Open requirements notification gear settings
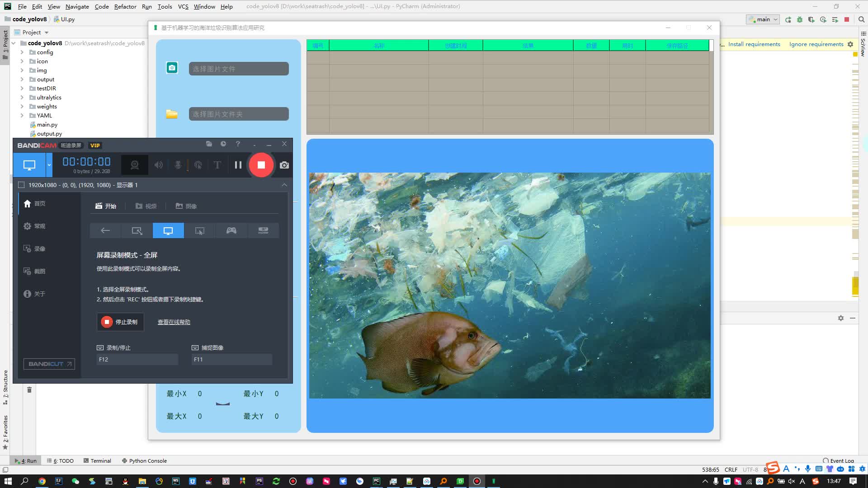This screenshot has width=868, height=488. pos(850,44)
